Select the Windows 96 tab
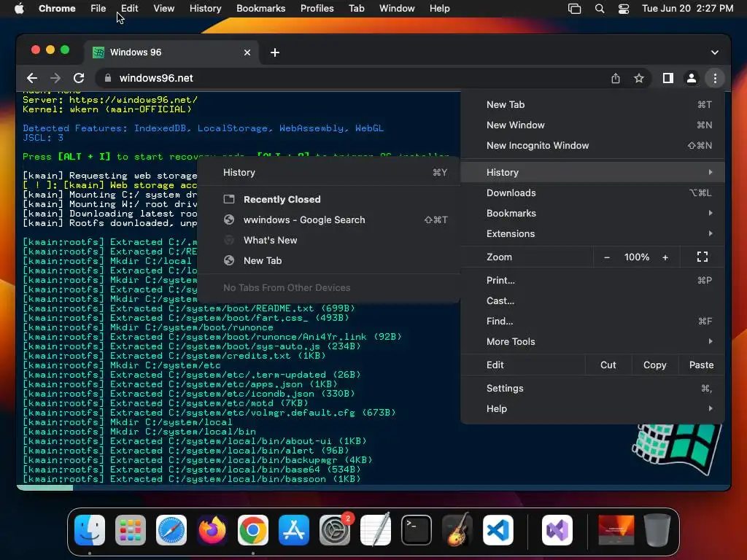Screen dimensions: 747x560 click(x=172, y=52)
